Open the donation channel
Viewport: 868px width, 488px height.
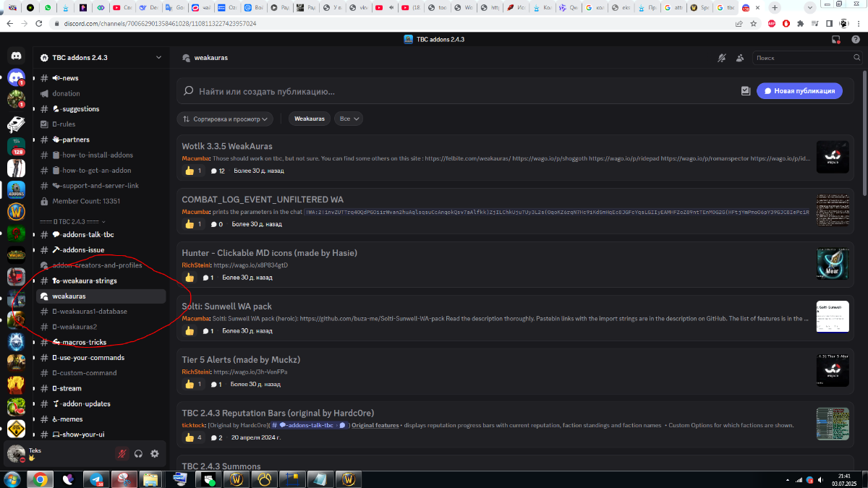click(x=101, y=93)
